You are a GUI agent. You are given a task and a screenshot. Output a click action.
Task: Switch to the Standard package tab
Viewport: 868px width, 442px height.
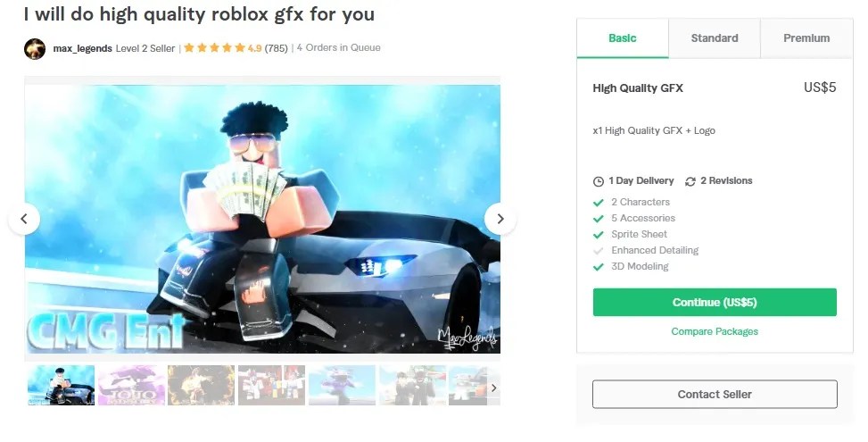714,38
